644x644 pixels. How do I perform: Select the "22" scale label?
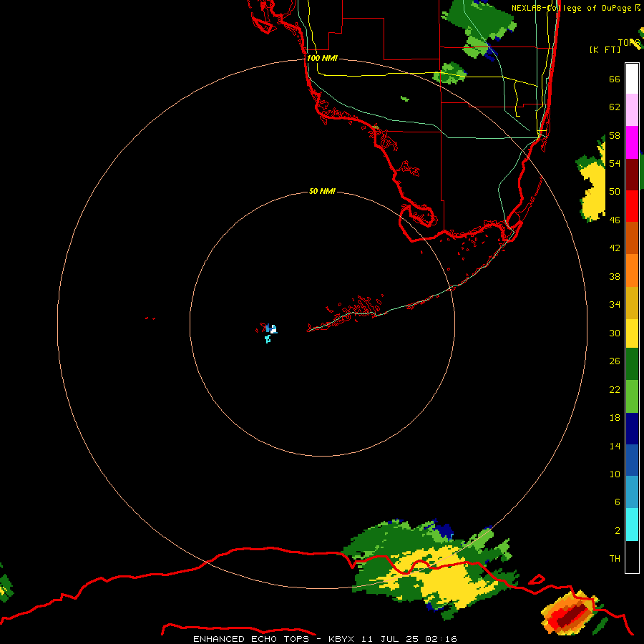click(x=615, y=389)
